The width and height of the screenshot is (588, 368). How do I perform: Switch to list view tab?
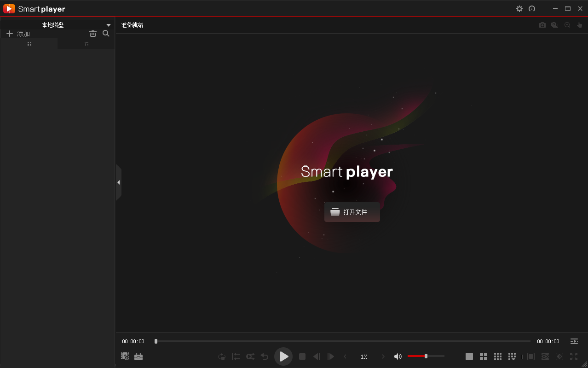86,44
